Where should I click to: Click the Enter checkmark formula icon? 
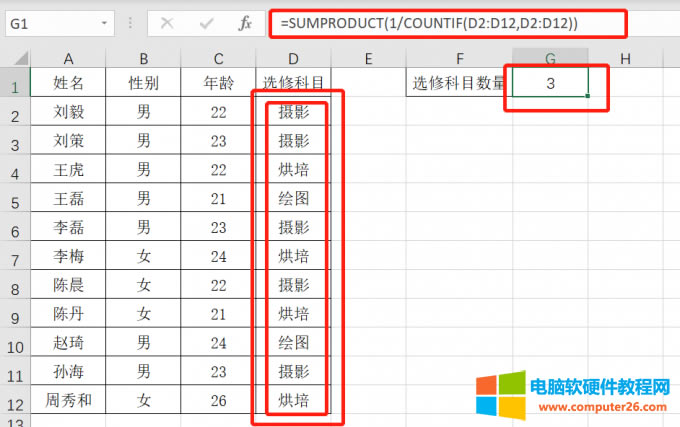pos(206,23)
